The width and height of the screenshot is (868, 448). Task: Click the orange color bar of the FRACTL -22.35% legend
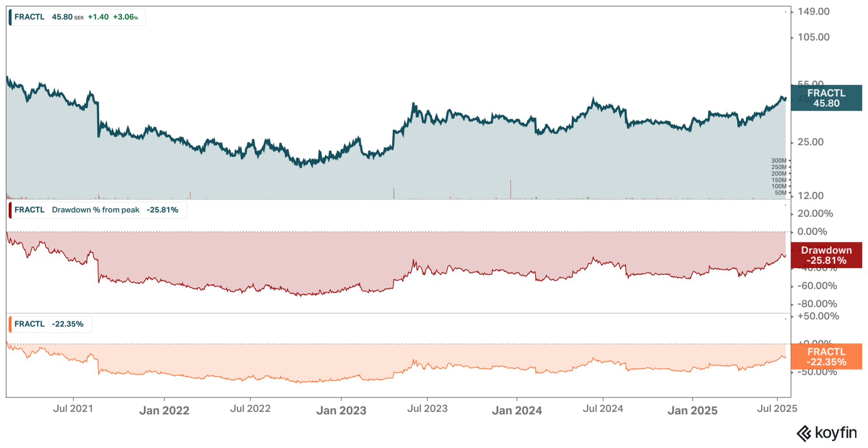(10, 324)
